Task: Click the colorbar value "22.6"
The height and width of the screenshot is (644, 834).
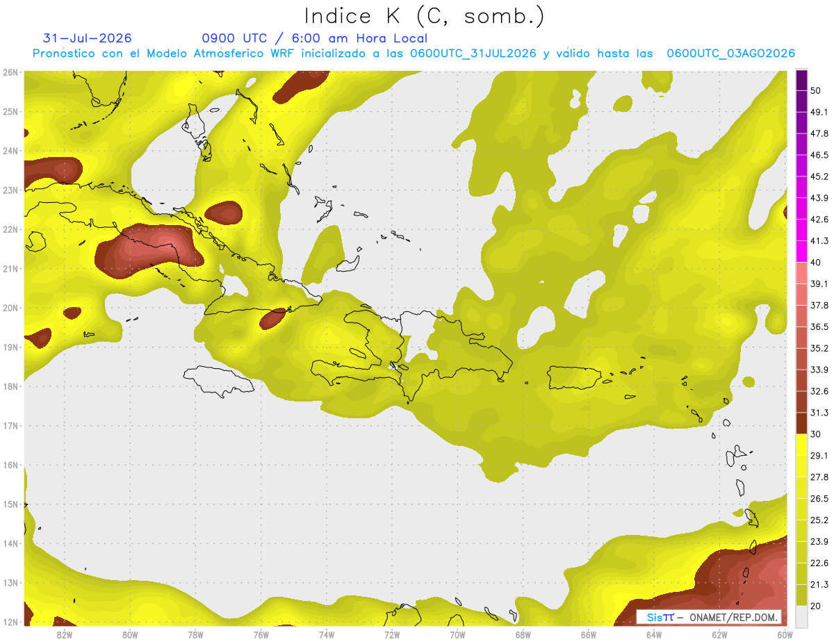Action: click(819, 563)
